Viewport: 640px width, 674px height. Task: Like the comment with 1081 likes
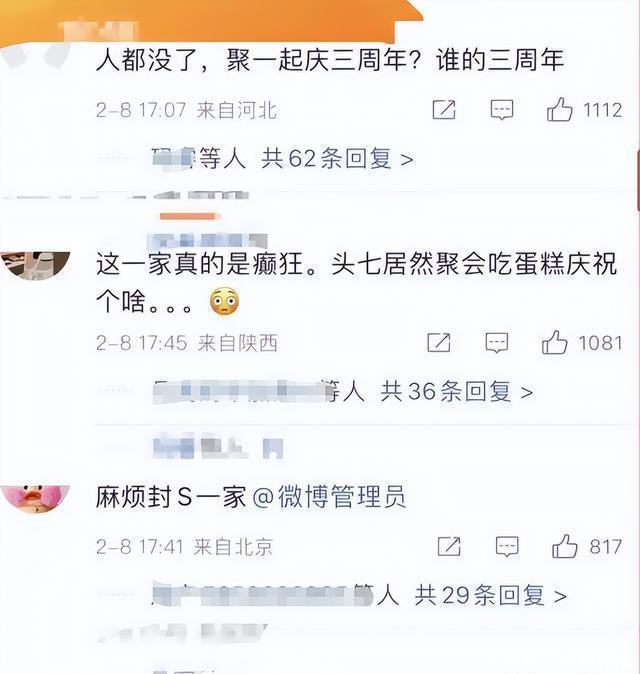point(554,342)
